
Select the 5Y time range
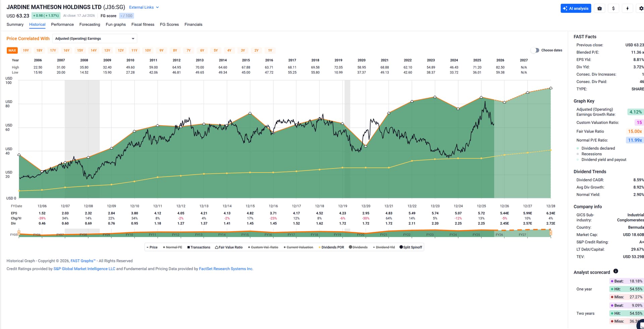[x=216, y=51]
